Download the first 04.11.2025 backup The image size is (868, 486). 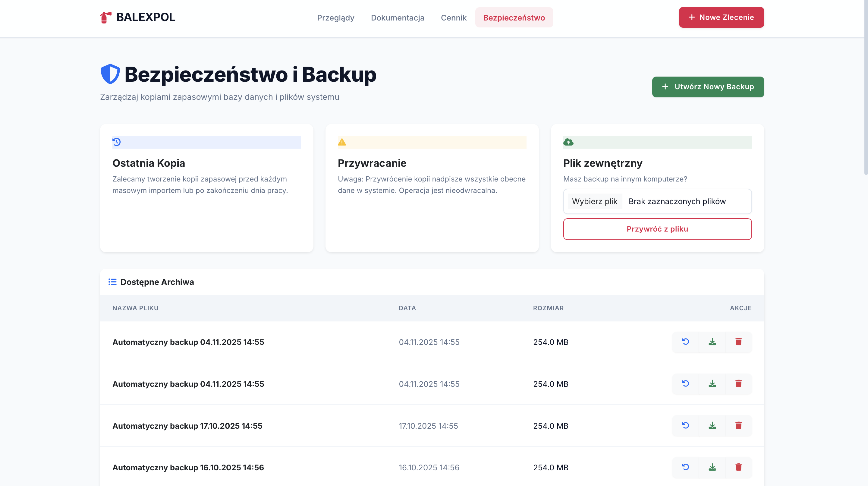tap(712, 342)
